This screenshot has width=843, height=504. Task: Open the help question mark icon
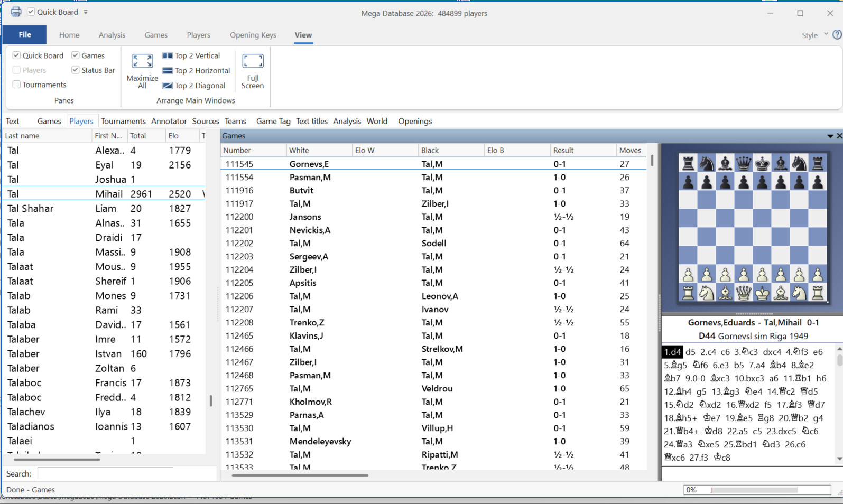click(x=837, y=35)
